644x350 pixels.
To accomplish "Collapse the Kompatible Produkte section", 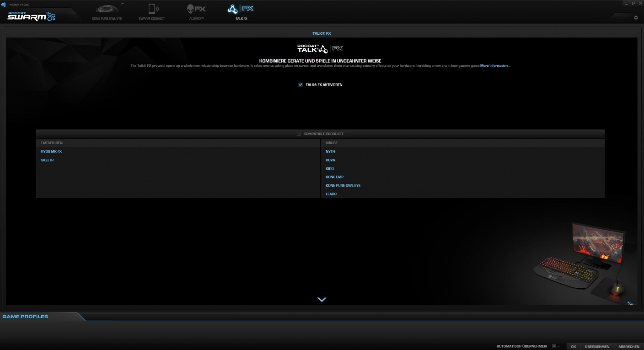I will [x=299, y=134].
